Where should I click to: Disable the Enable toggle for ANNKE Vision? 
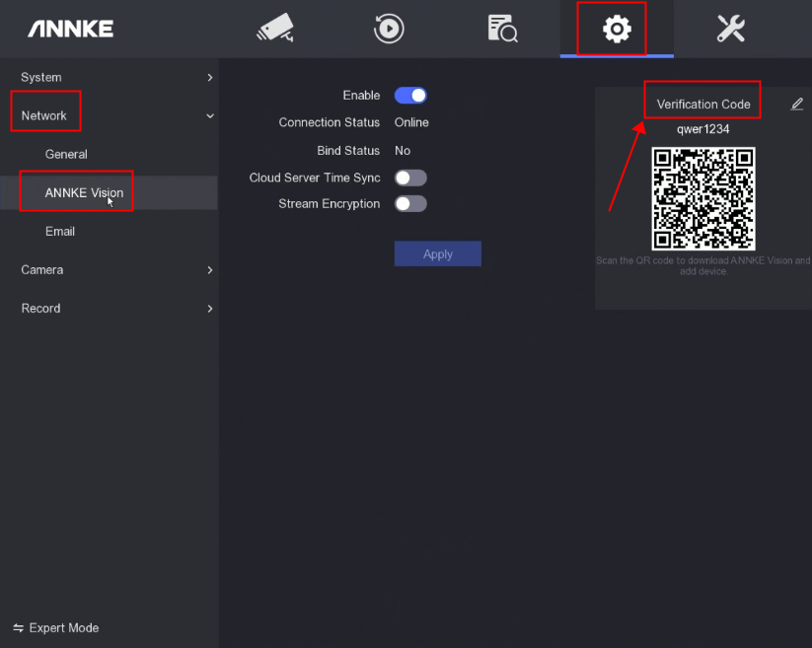[x=410, y=95]
